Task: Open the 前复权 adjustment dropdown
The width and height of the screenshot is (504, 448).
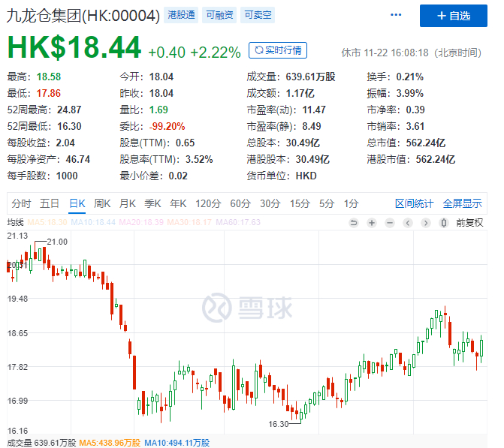Action: click(469, 223)
